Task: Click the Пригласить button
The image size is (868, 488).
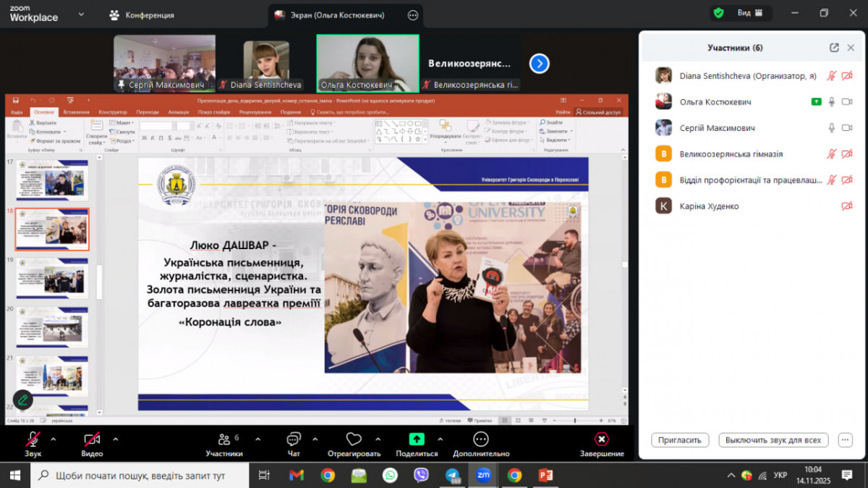Action: point(680,440)
